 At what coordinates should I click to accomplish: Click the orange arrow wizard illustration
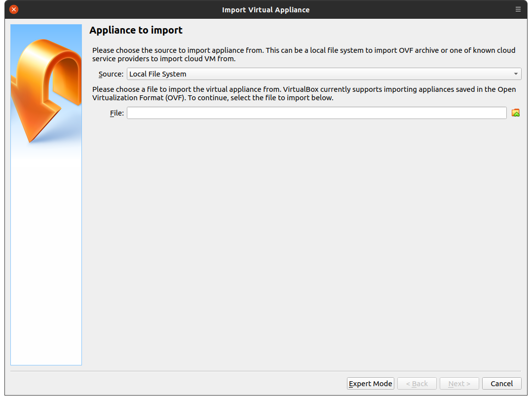(46, 89)
